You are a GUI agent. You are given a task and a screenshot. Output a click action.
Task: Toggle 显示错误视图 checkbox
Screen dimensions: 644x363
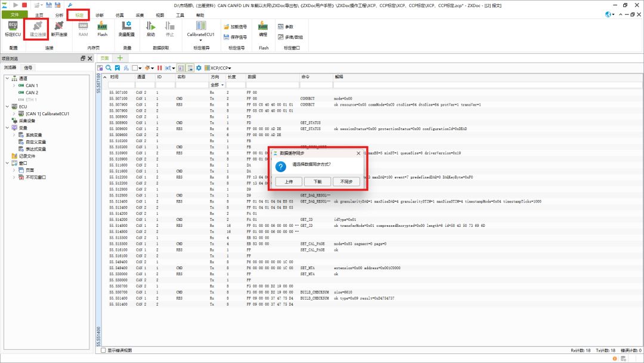[103, 350]
